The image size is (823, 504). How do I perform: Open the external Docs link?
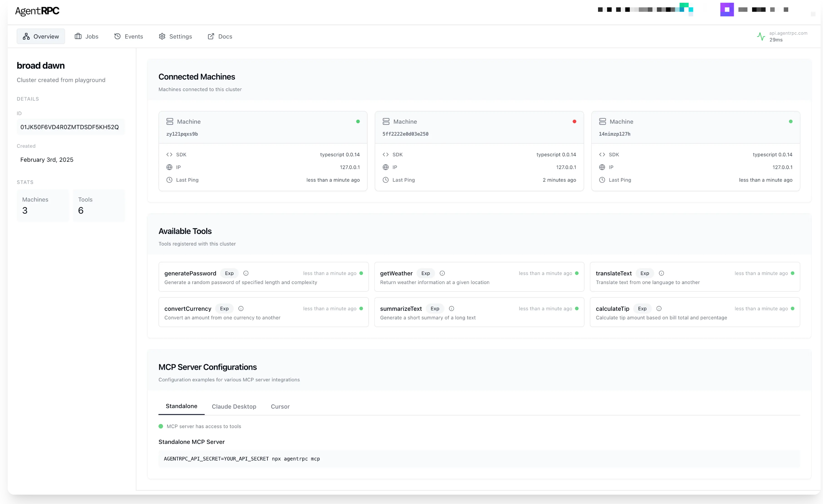point(220,36)
